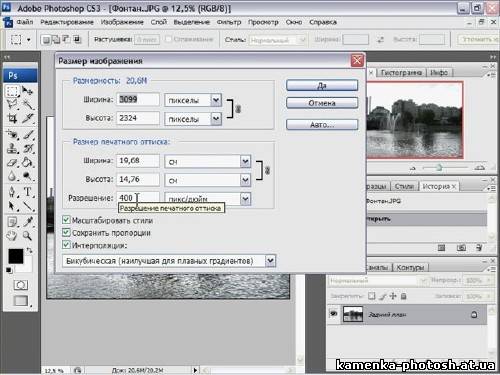Select the Type tool (T)

tap(28, 192)
